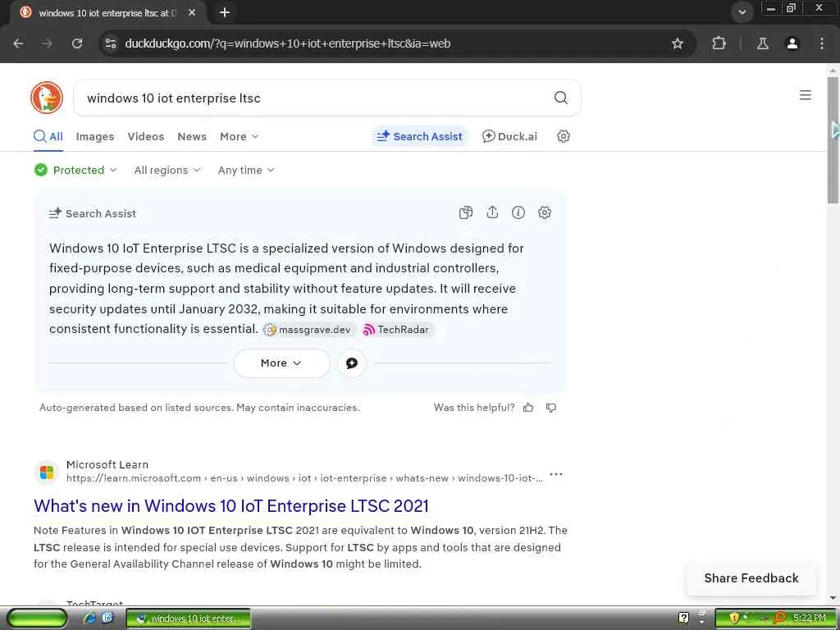Open Duck.ai chat
This screenshot has width=840, height=630.
coord(509,136)
